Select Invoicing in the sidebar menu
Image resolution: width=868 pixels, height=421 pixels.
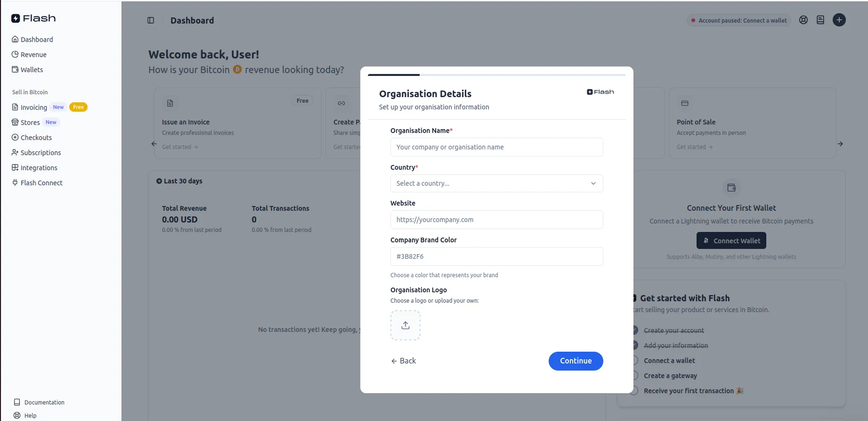click(x=33, y=107)
